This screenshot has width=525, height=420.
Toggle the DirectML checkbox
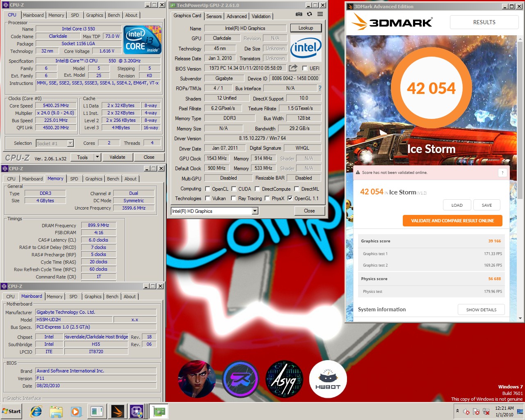(x=297, y=189)
